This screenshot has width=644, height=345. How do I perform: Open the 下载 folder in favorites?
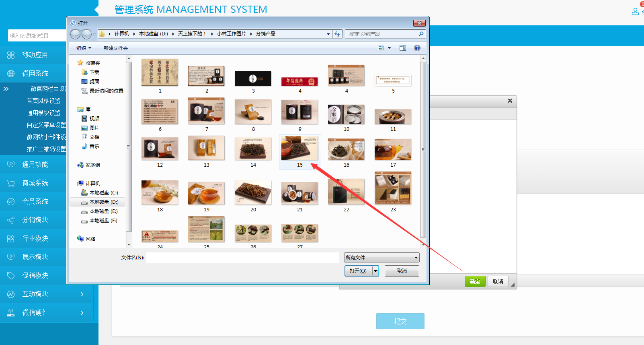[94, 72]
